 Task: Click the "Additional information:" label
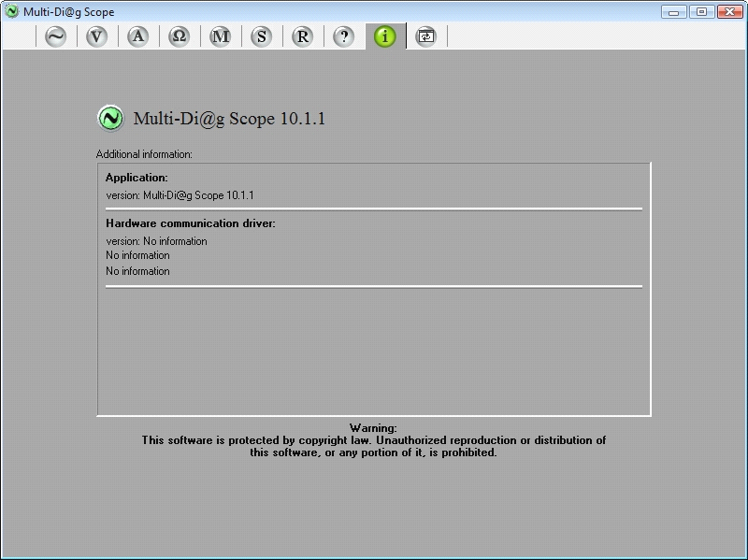(x=144, y=154)
